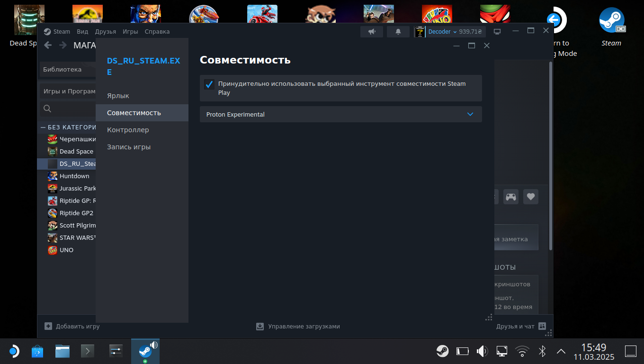Viewport: 644px width, 364px height.
Task: Open the Steam announcements megaphone icon
Action: point(372,32)
